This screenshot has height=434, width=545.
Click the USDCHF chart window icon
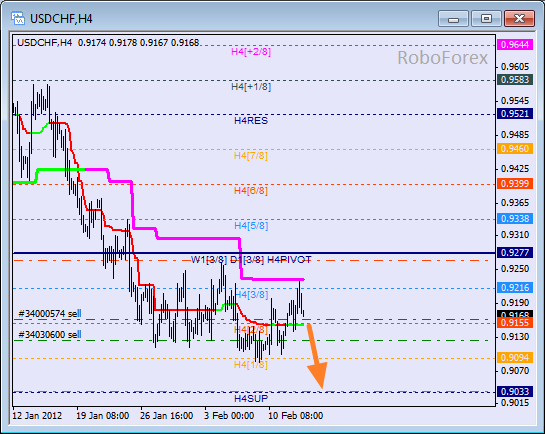coord(17,18)
